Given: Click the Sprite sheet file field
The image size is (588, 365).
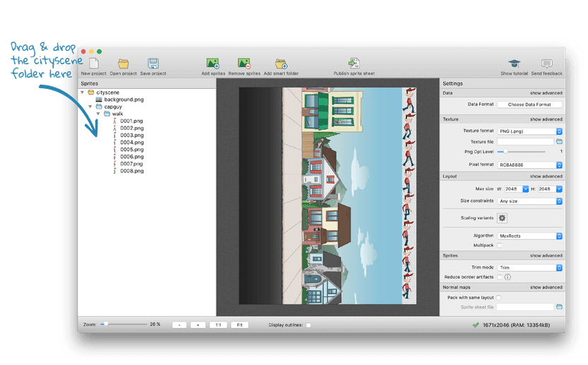Looking at the screenshot, I should click(525, 307).
